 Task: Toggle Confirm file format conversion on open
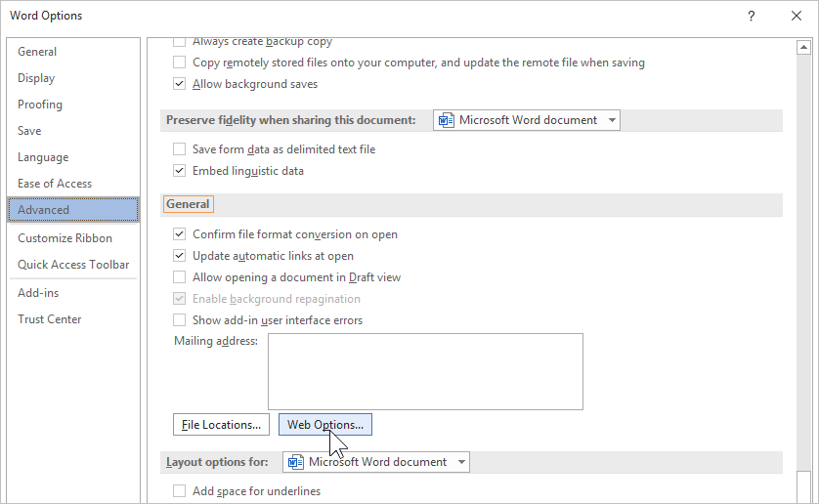pos(179,234)
